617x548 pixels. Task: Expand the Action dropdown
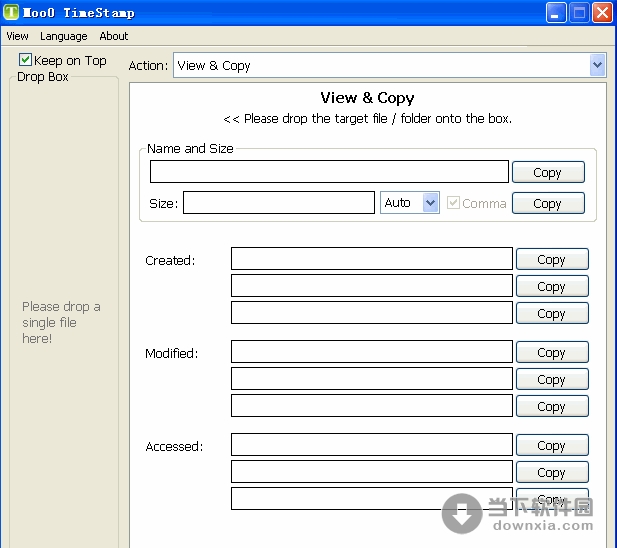point(597,65)
